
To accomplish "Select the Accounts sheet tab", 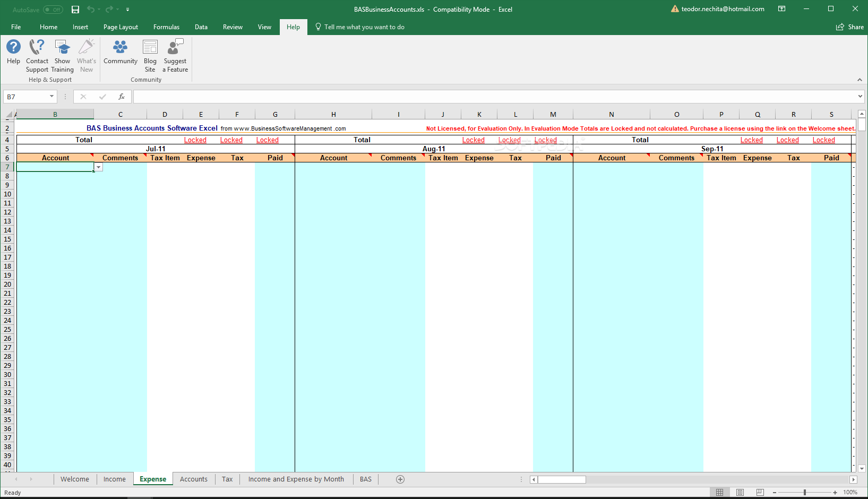I will tap(194, 479).
